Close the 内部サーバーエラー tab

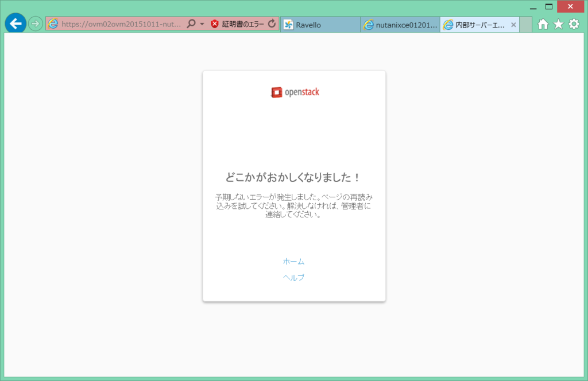tap(513, 25)
